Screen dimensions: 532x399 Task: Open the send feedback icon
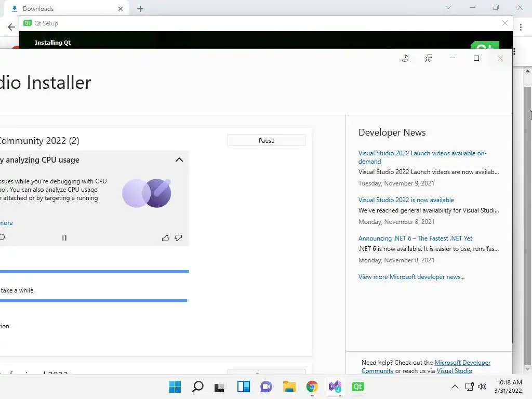tap(429, 58)
